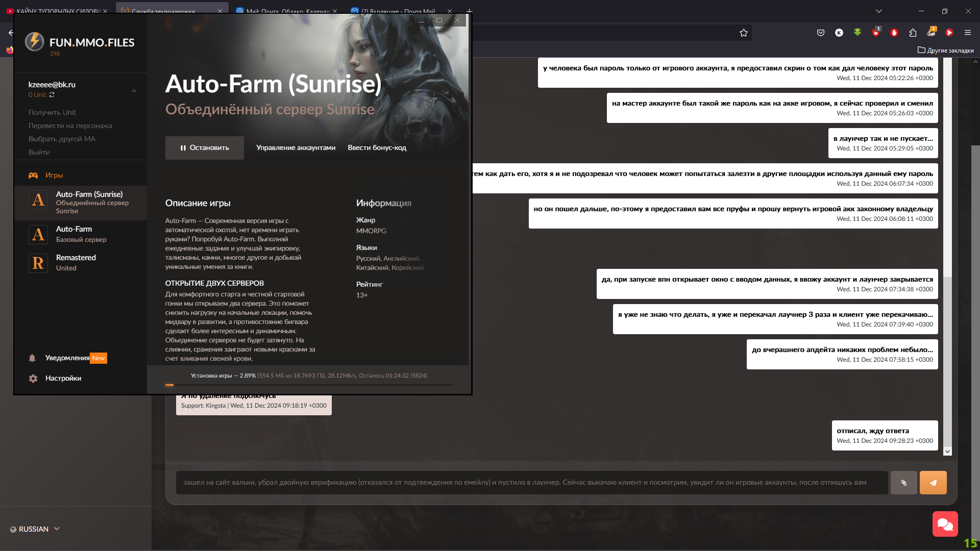Image resolution: width=980 pixels, height=551 pixels.
Task: Open the browser hamburger menu
Action: click(x=967, y=33)
